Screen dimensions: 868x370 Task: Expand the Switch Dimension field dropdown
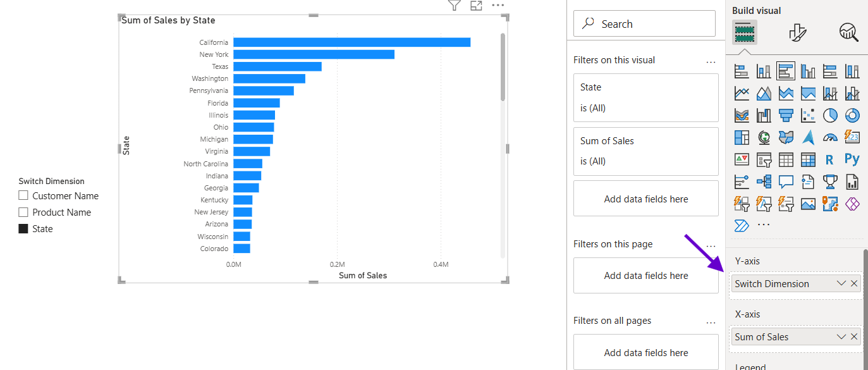click(x=841, y=283)
